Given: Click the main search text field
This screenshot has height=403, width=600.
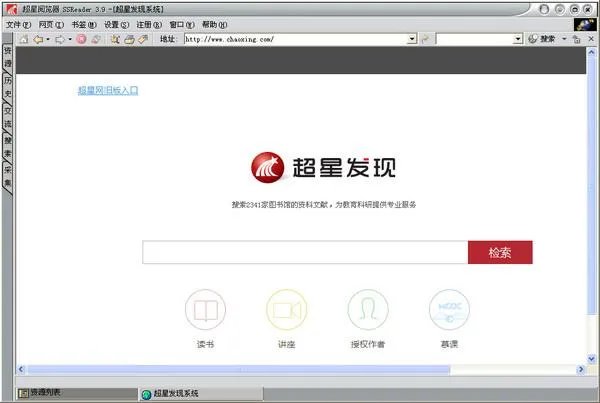Looking at the screenshot, I should tap(305, 252).
